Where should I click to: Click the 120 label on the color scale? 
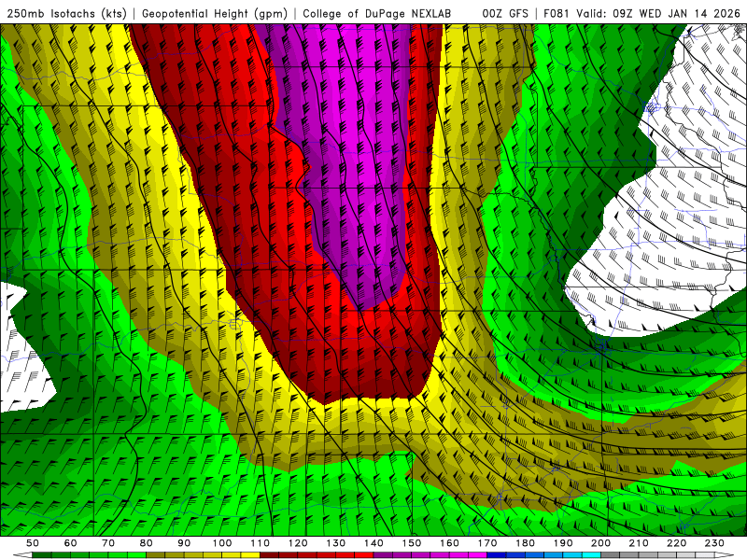298,543
